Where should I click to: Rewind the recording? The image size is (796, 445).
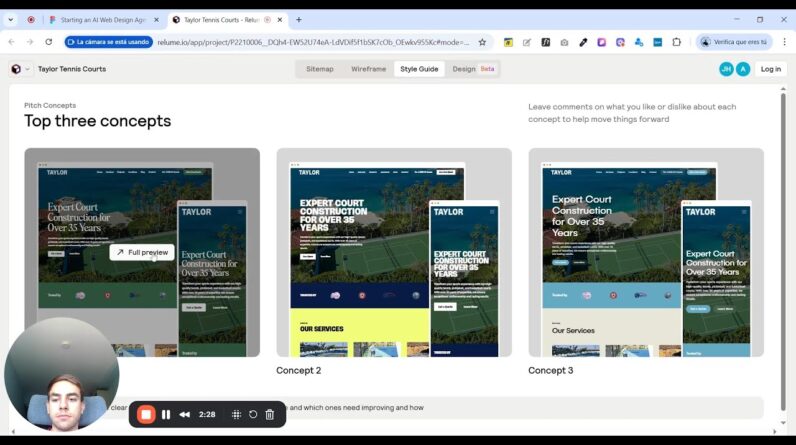click(x=184, y=414)
